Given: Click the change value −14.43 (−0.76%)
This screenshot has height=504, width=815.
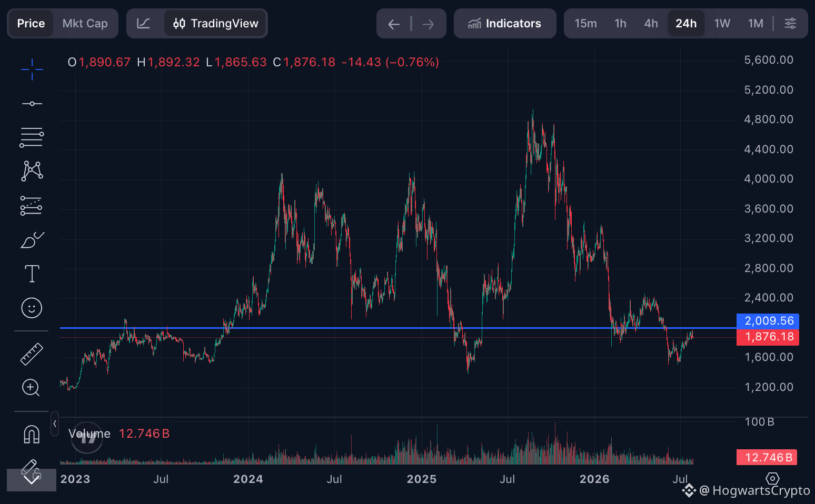Looking at the screenshot, I should click(x=390, y=62).
